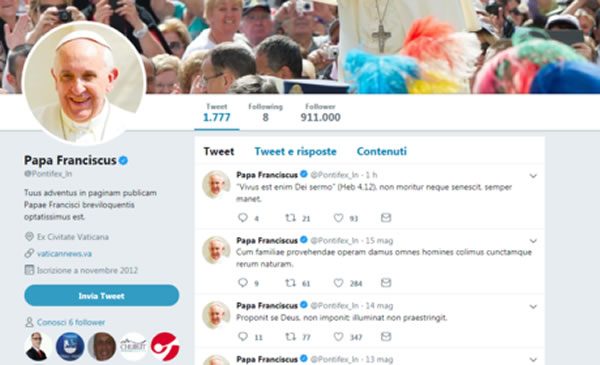
Task: Send the first tweet via direct message
Action: (x=386, y=218)
